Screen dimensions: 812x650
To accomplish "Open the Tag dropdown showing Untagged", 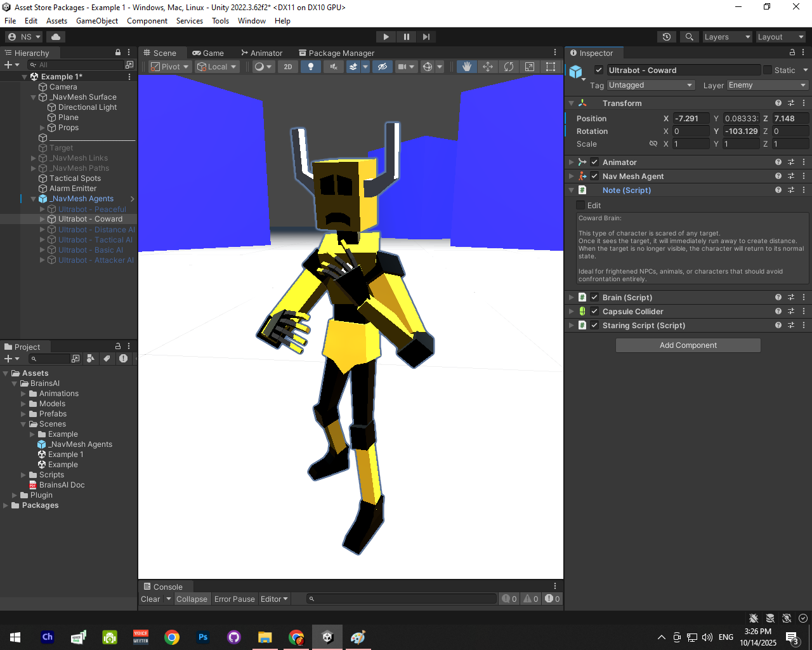I will [650, 85].
